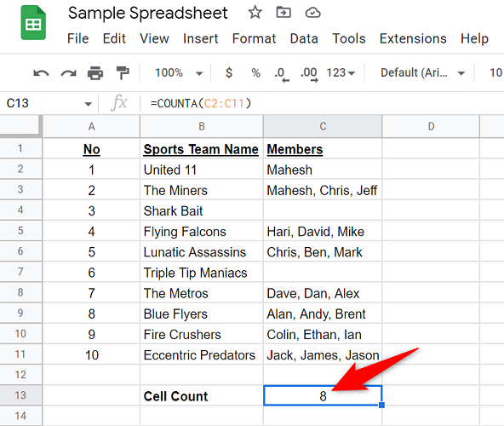Select the 'Alan, Andy, Brent' cell
Viewport: 504px width, 426px height.
pyautogui.click(x=323, y=314)
